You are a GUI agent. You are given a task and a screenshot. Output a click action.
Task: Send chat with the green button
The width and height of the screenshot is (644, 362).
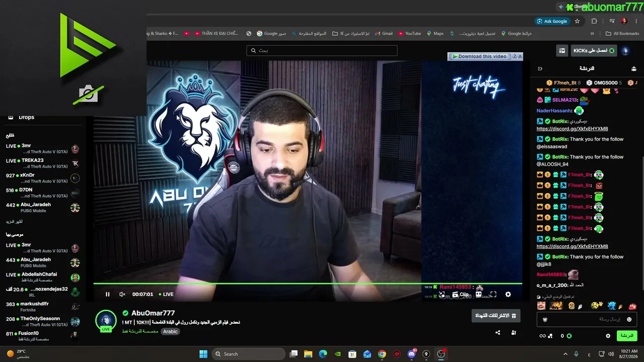click(x=626, y=335)
